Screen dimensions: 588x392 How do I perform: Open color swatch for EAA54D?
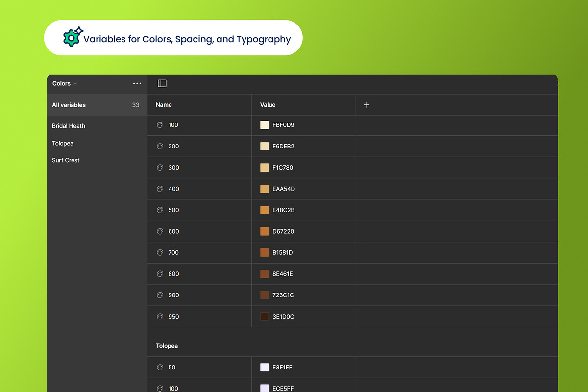click(x=265, y=189)
